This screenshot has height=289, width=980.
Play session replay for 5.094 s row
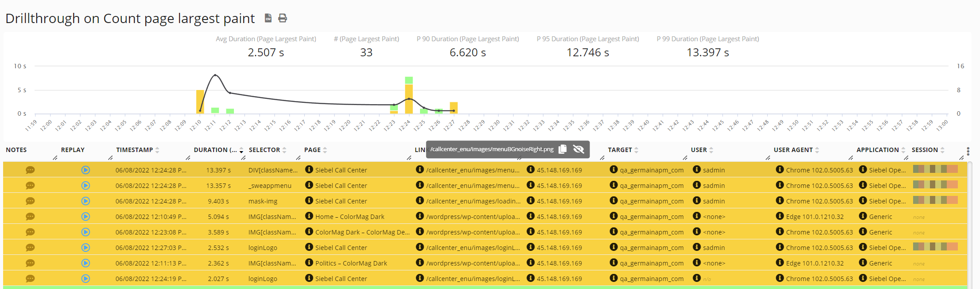click(x=86, y=217)
